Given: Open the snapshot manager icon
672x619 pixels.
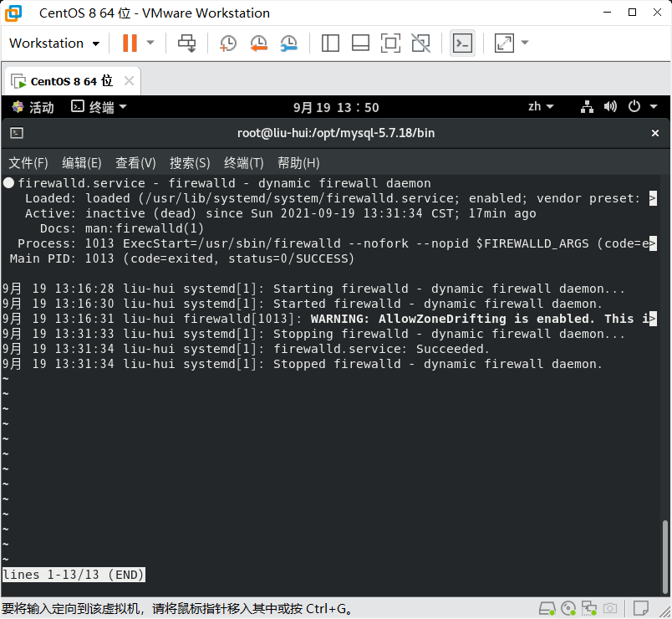Looking at the screenshot, I should click(289, 43).
